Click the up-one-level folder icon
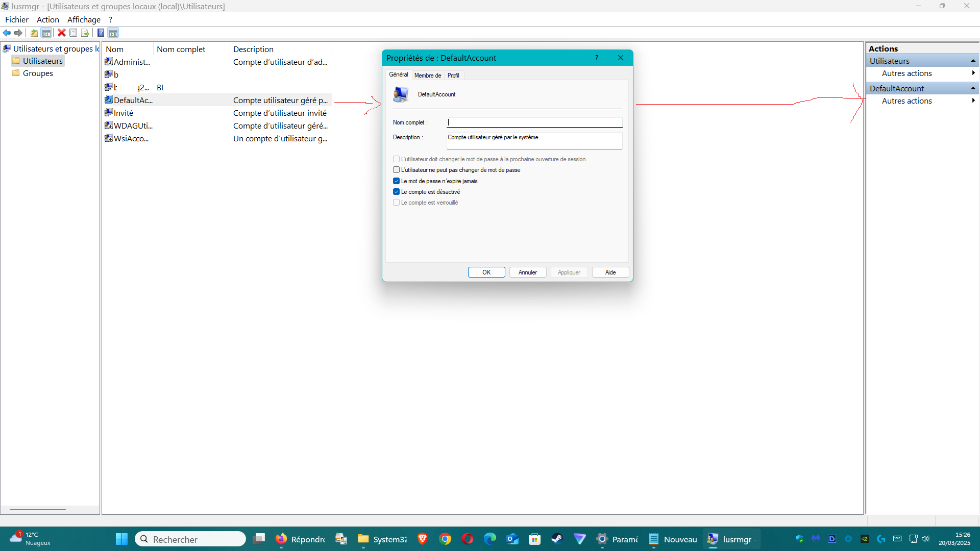The width and height of the screenshot is (980, 551). pyautogui.click(x=34, y=33)
